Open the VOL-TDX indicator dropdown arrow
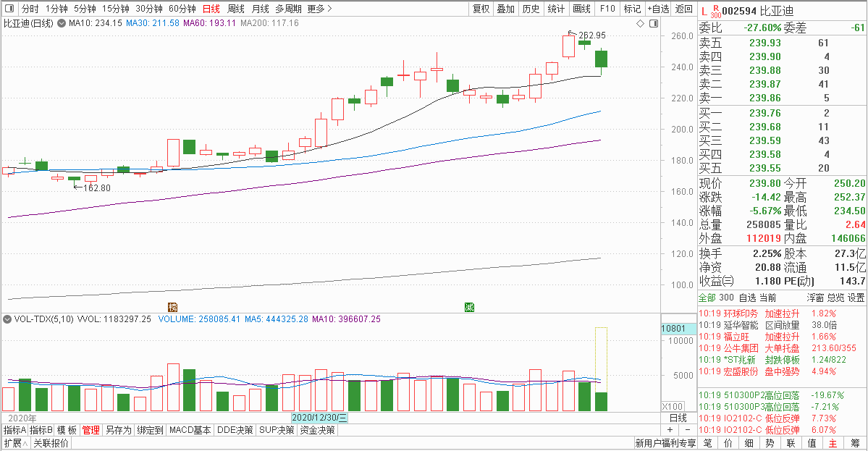This screenshot has height=451, width=868. (7, 319)
